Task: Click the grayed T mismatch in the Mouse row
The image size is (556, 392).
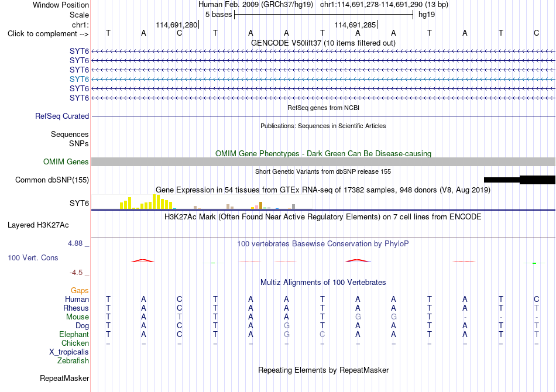Action: pos(180,317)
